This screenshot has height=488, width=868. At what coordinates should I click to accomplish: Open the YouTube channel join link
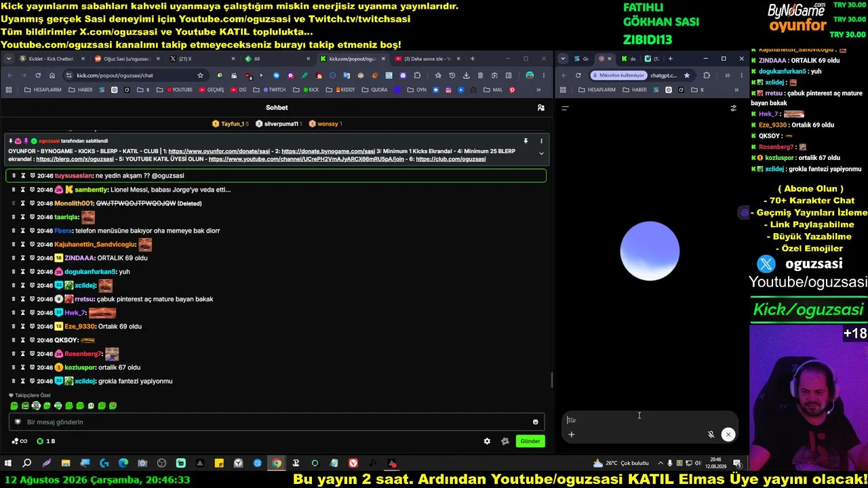point(307,159)
